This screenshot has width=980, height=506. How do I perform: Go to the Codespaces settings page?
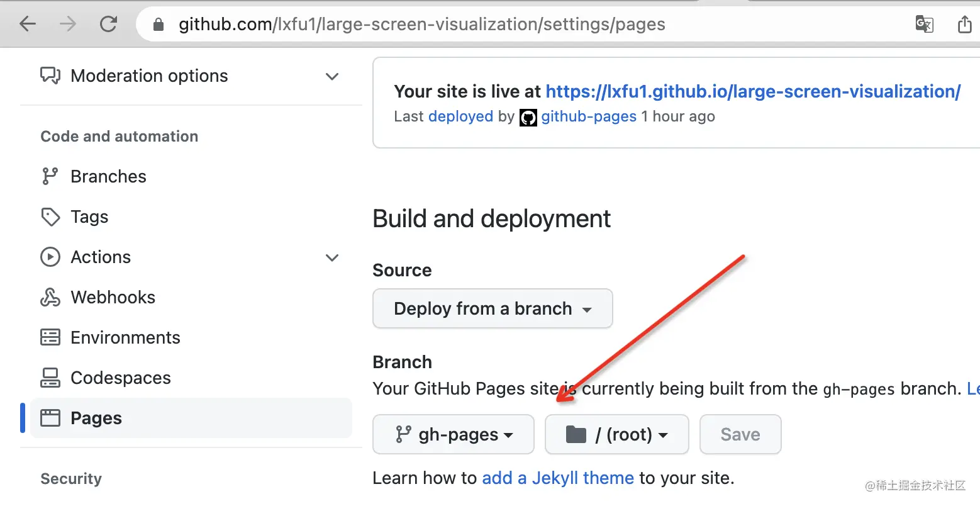[x=191, y=378]
